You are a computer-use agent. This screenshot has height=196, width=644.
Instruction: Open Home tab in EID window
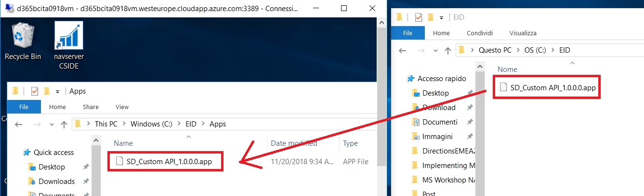[441, 33]
